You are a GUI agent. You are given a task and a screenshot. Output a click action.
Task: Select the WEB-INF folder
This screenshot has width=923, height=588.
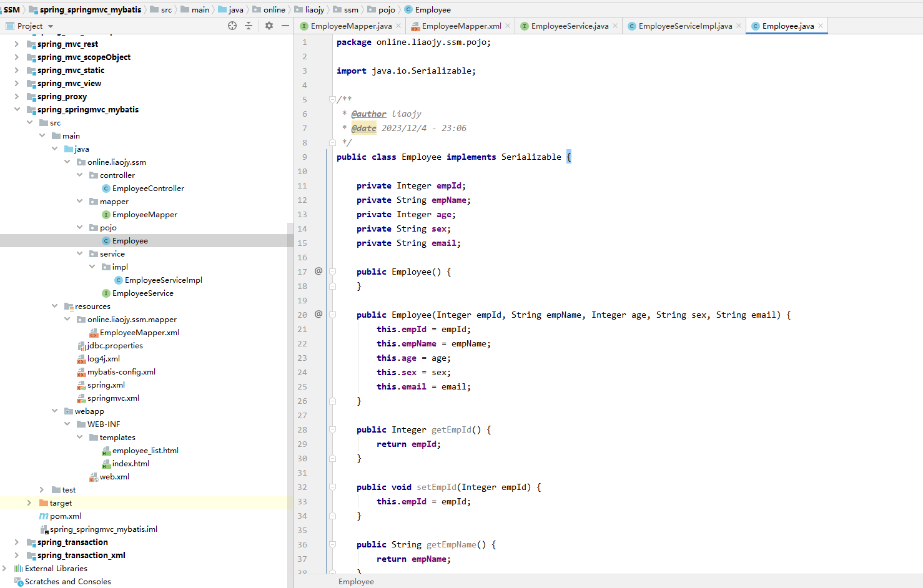[98, 424]
